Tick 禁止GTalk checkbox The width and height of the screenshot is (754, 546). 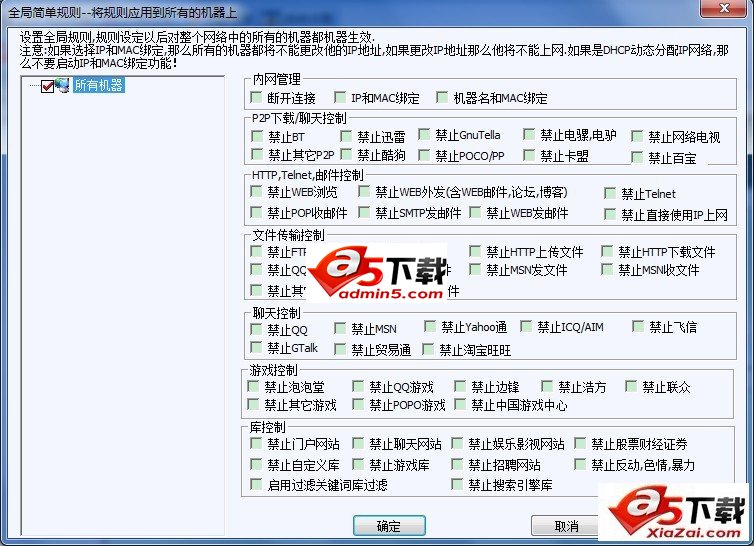coord(256,347)
